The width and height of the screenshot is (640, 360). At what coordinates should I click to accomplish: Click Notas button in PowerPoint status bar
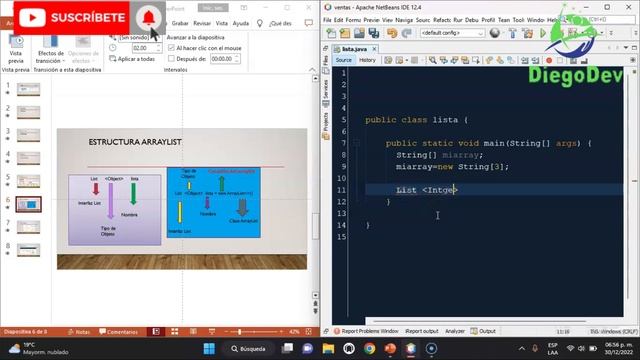pyautogui.click(x=79, y=332)
